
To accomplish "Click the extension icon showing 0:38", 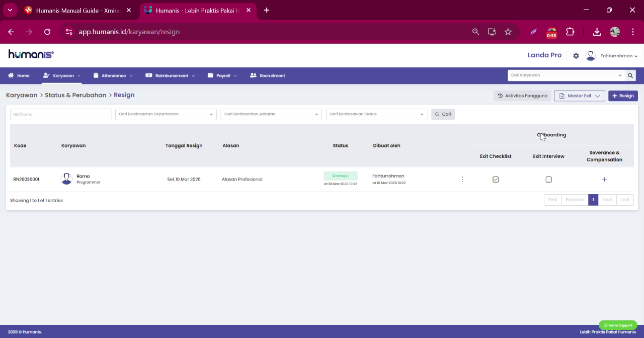I will (551, 33).
